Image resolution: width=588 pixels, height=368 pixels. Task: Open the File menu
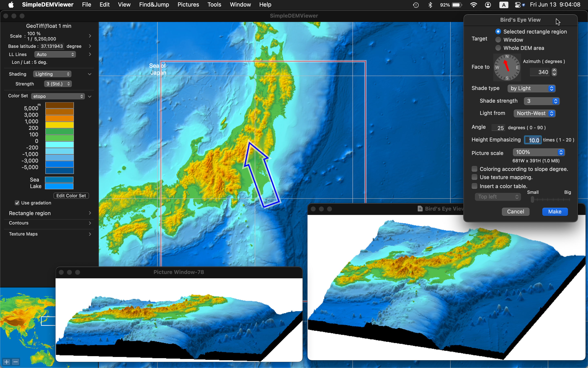tap(87, 5)
